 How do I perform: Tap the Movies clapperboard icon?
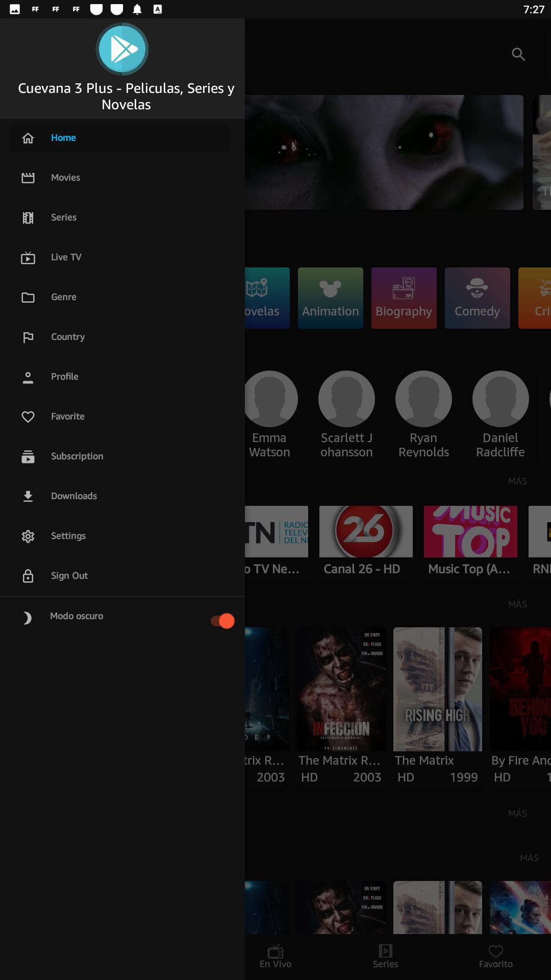tap(28, 178)
